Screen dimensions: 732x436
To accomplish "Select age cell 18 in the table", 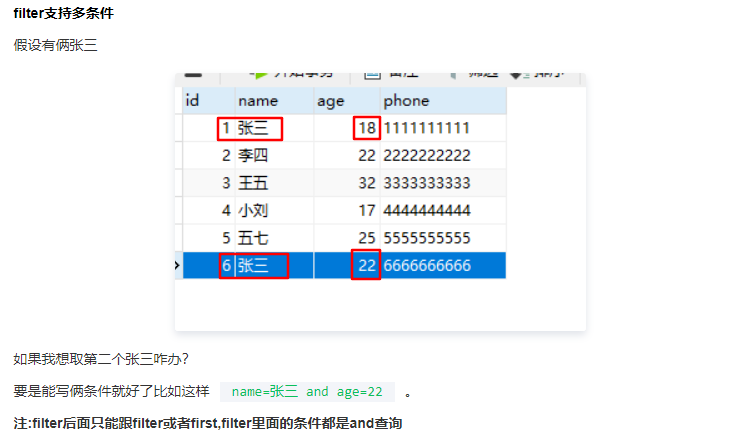I will pyautogui.click(x=347, y=128).
